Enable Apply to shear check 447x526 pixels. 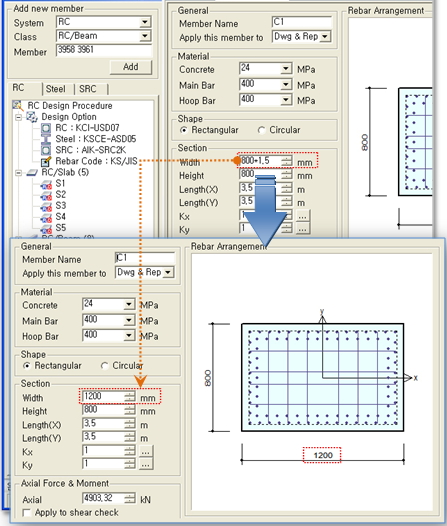click(26, 513)
